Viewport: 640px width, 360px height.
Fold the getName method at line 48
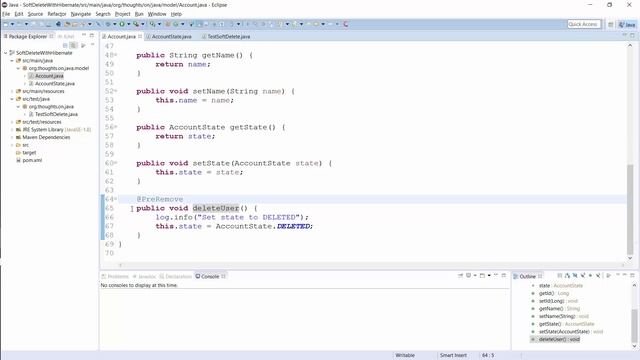pos(116,55)
